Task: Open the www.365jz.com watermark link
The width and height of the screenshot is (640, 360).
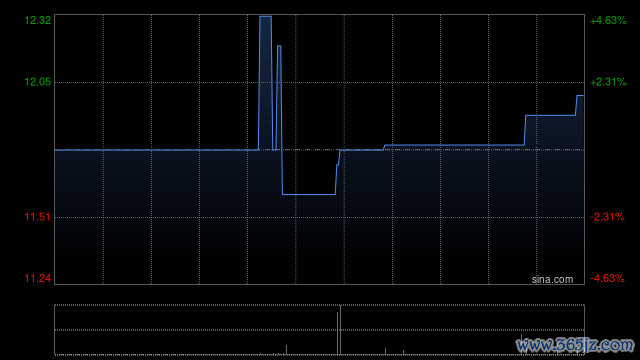Action: coord(575,345)
